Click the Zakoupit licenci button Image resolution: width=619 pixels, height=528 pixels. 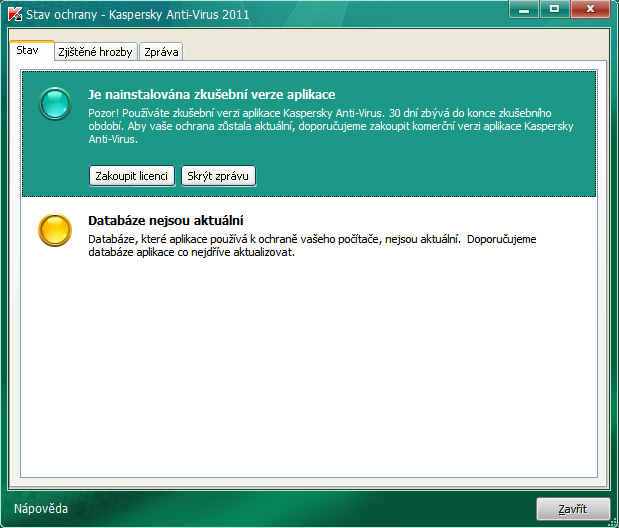pyautogui.click(x=132, y=176)
